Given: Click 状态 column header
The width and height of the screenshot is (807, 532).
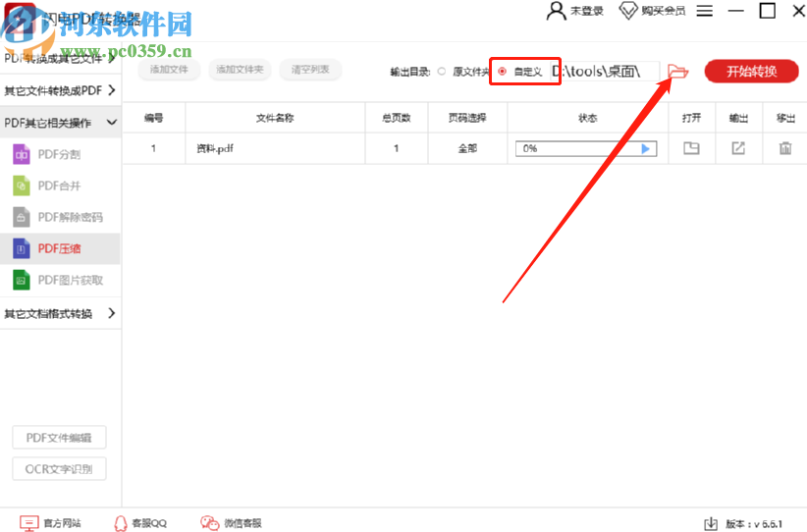Looking at the screenshot, I should 588,118.
